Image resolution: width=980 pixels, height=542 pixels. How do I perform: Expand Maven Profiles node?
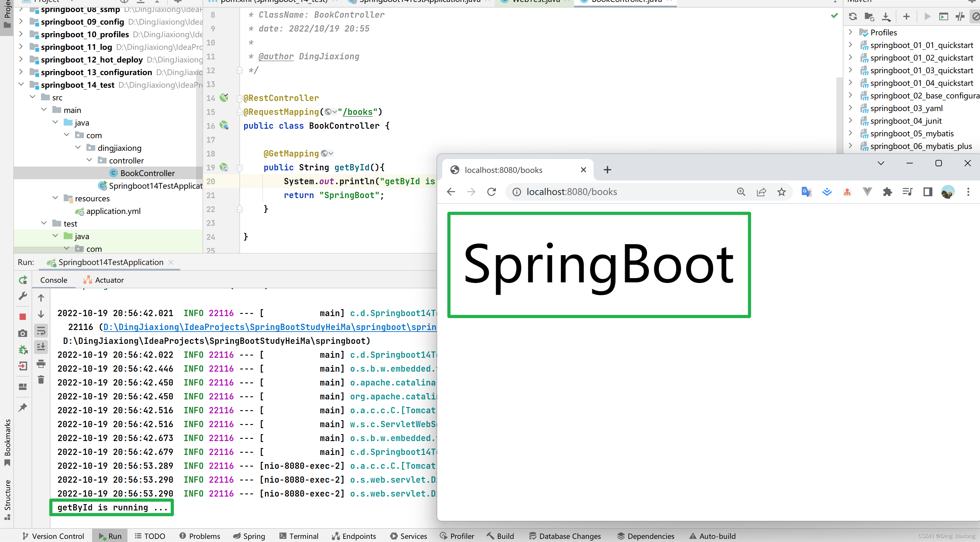[x=851, y=32]
